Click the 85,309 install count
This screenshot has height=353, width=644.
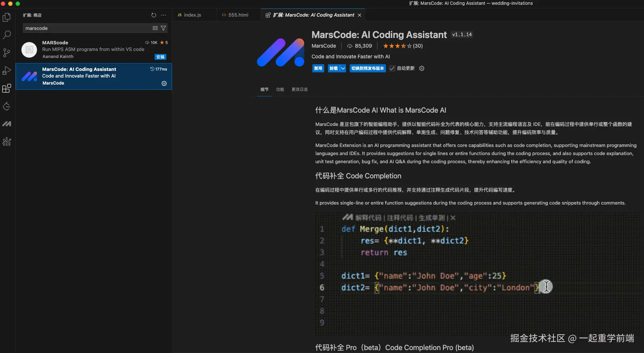click(359, 46)
